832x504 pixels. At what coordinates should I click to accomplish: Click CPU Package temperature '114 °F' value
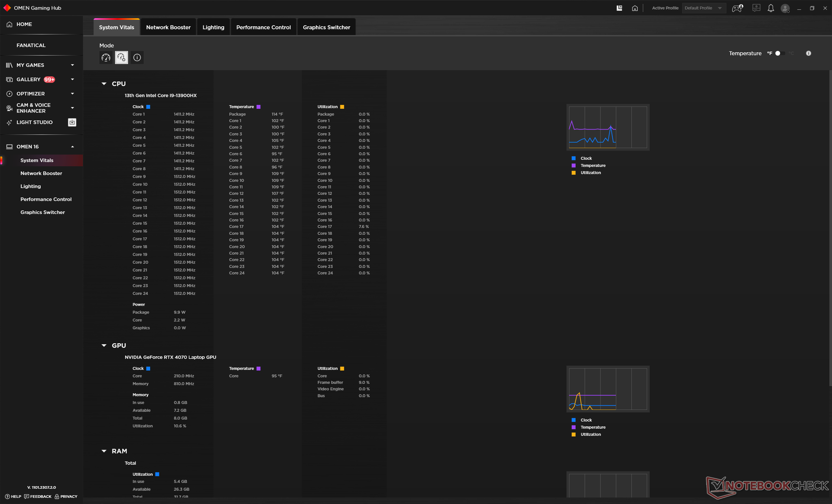277,114
